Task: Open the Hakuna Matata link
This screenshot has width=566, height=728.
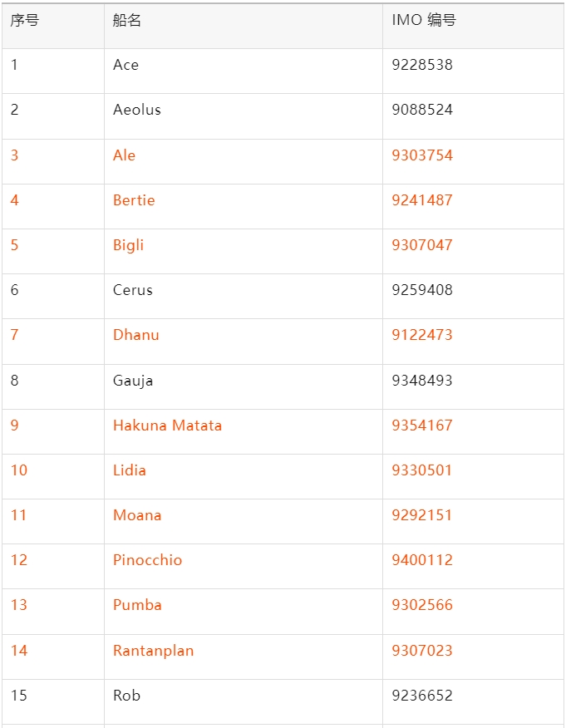Action: (x=167, y=425)
